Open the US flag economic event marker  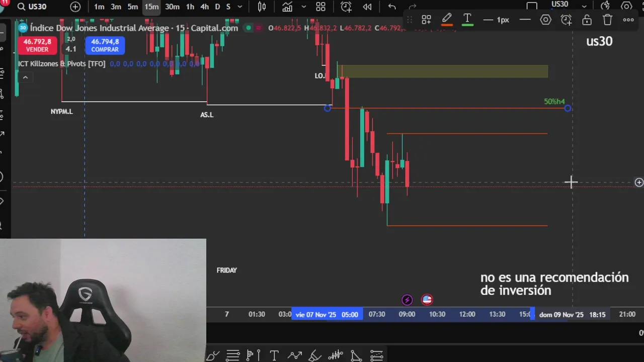pyautogui.click(x=427, y=300)
